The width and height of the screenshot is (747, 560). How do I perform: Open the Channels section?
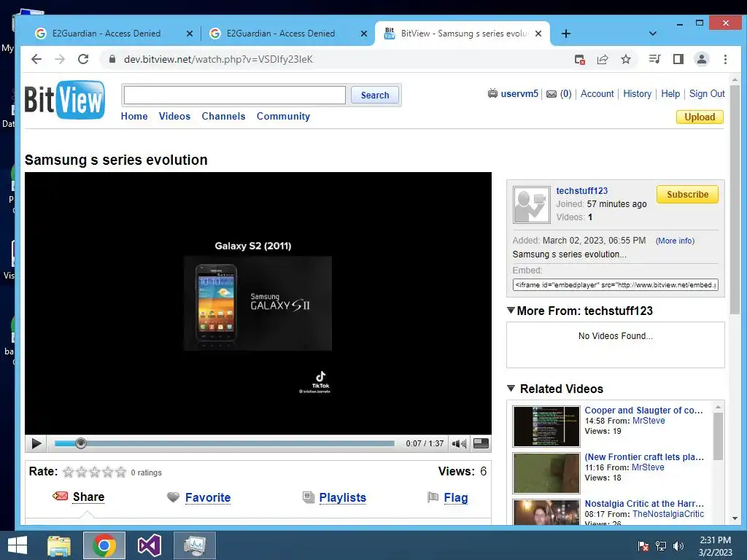pyautogui.click(x=223, y=116)
